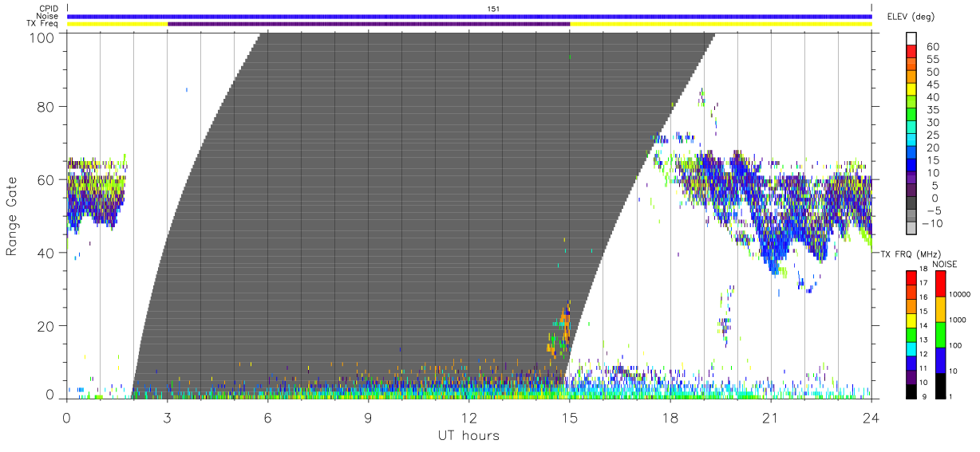Viewport: 980px width, 452px height.
Task: Click the 18 tick label on UT hours axis
Action: click(670, 417)
